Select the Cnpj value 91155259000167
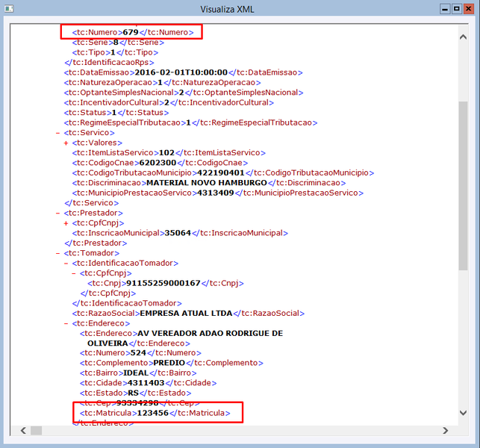Viewport: 480px width, 448px height. 163,283
